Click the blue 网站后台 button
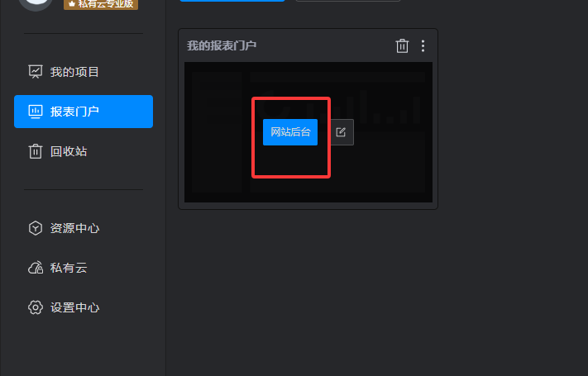 pyautogui.click(x=290, y=132)
